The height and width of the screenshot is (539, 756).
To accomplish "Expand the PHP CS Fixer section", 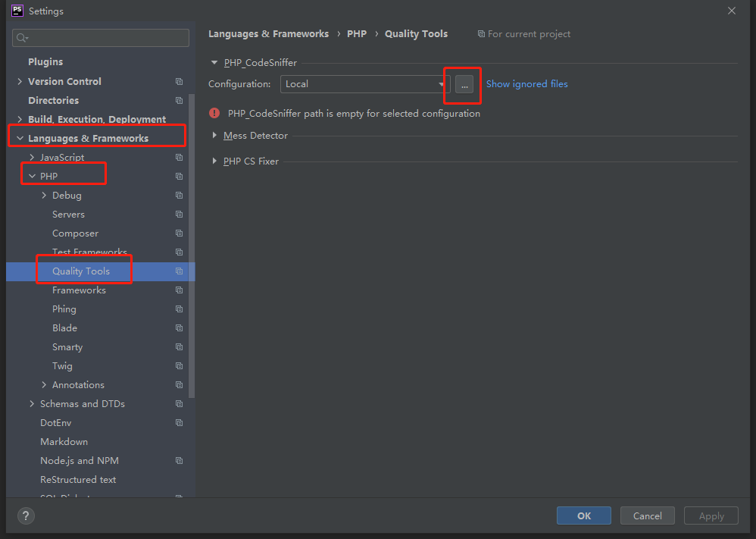I will click(x=214, y=161).
